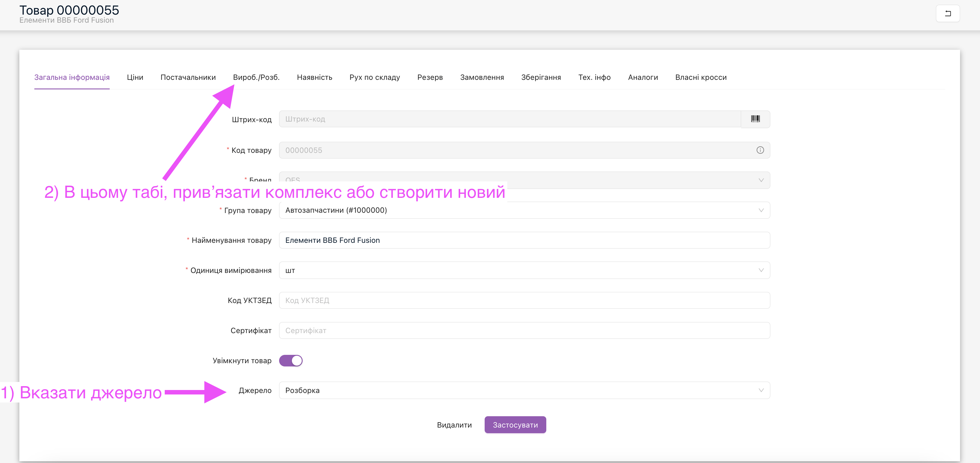Switch to the Аналоги tab
980x463 pixels.
[643, 77]
